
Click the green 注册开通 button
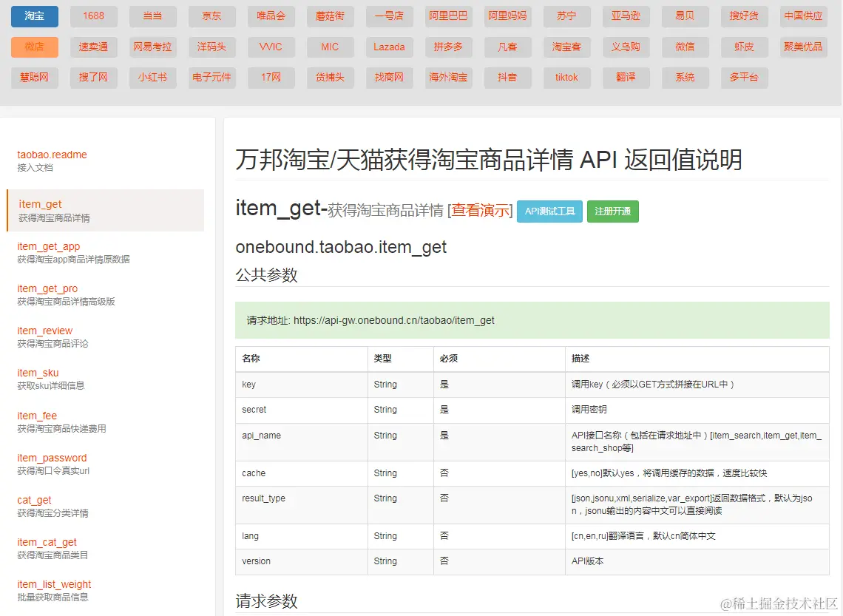point(612,211)
